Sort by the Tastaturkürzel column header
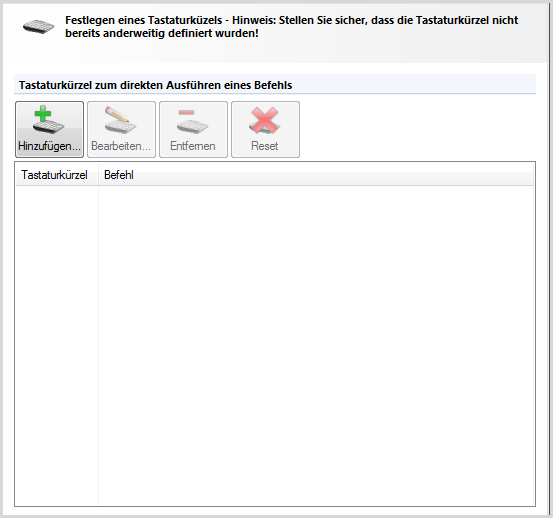Screen dimensions: 553x518 coord(57,175)
